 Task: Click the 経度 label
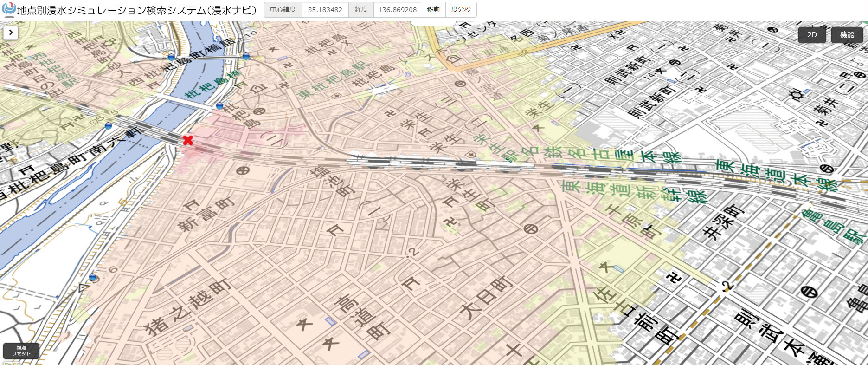pos(361,10)
